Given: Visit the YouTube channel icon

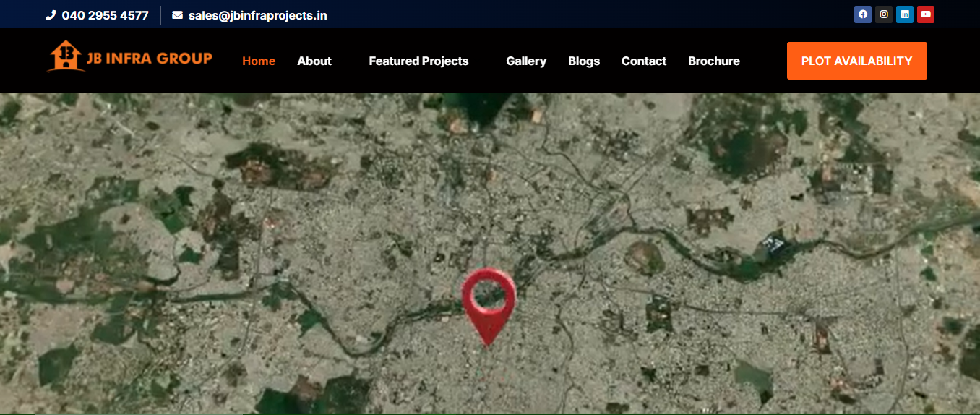Looking at the screenshot, I should coord(925,14).
